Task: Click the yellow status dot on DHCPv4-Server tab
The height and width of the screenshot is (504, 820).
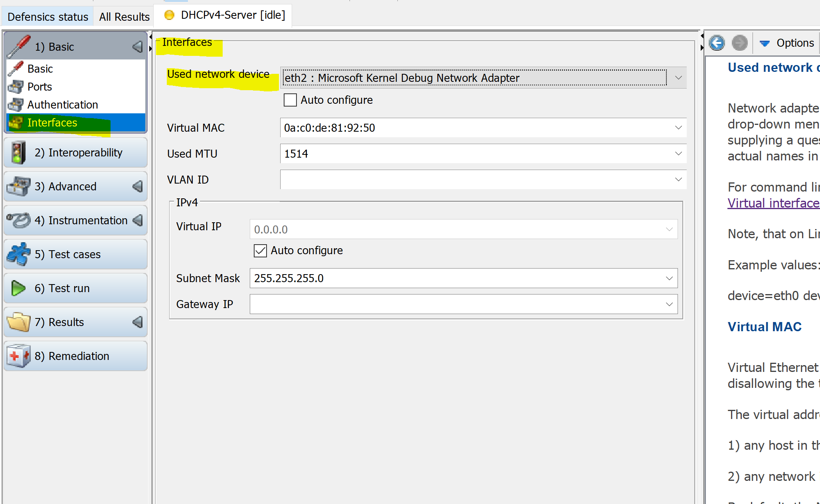Action: (x=169, y=15)
